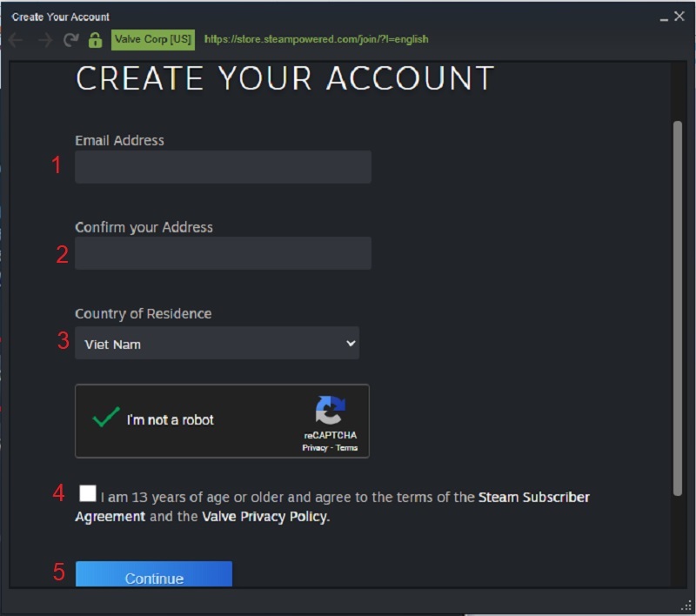Screen dimensions: 696x616
Task: Focus the Email Address input field
Action: click(x=223, y=166)
